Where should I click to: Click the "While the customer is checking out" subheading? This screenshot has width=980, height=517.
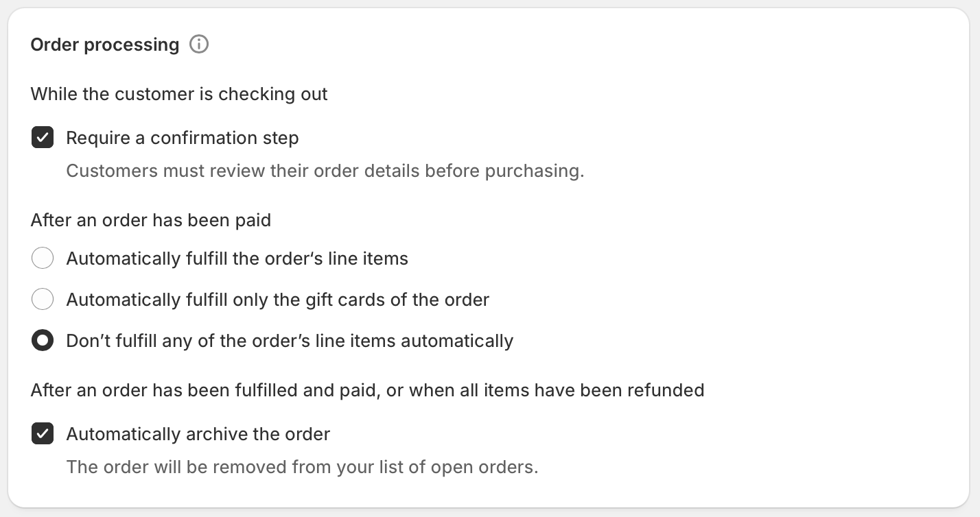coord(179,94)
